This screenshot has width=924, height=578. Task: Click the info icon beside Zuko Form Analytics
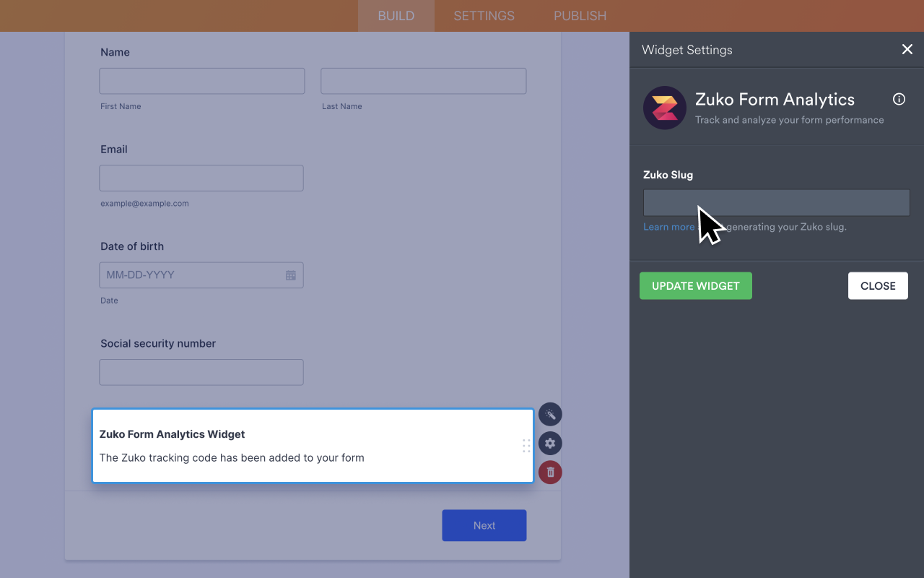tap(899, 99)
